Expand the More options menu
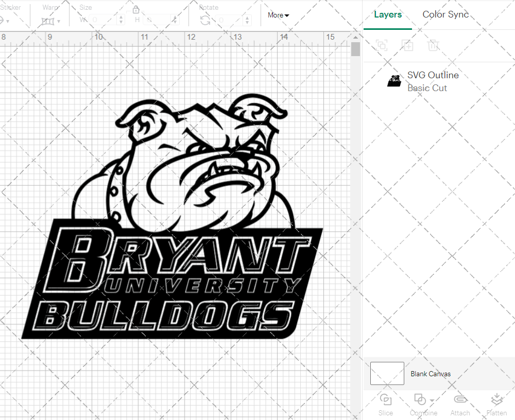This screenshot has width=515, height=420. pyautogui.click(x=278, y=15)
